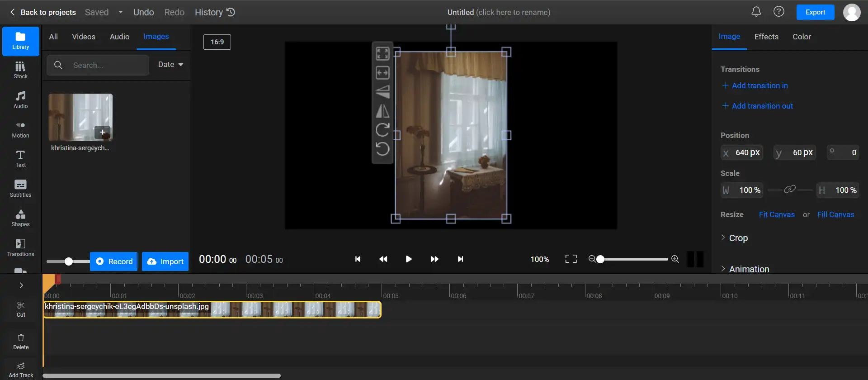Click the Import button
This screenshot has height=380, width=868.
[x=165, y=261]
